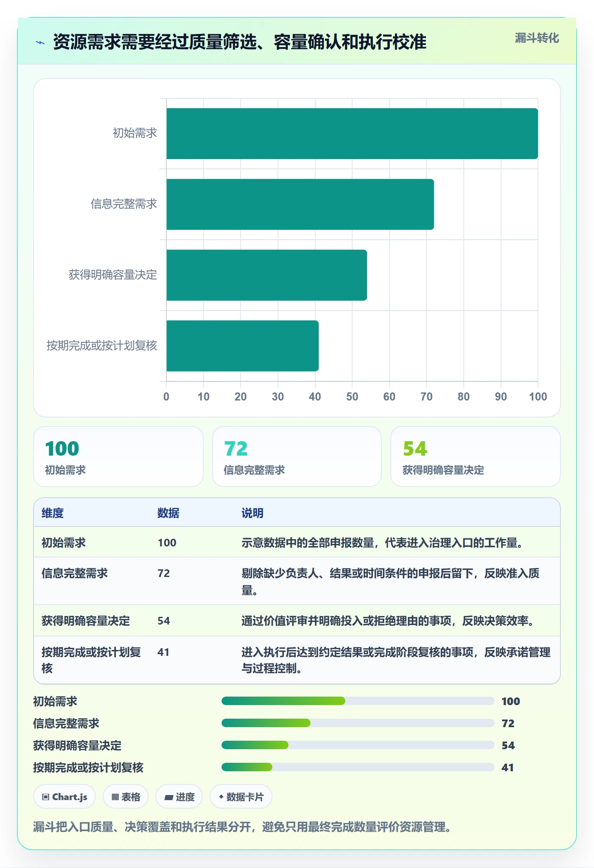Click the 数据 column header
Screen dimensions: 594x868
pyautogui.click(x=168, y=513)
